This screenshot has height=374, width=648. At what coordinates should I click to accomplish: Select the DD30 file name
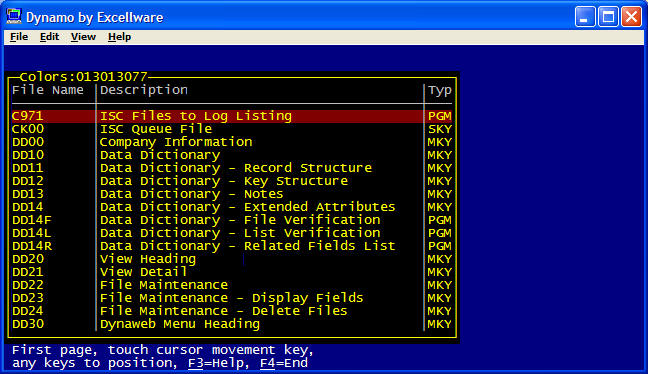[x=28, y=324]
